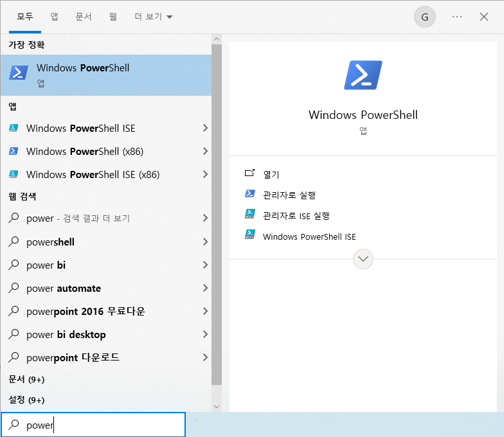
Task: Select the 'Windows PowerShell ISE' result text
Action: pyautogui.click(x=81, y=129)
